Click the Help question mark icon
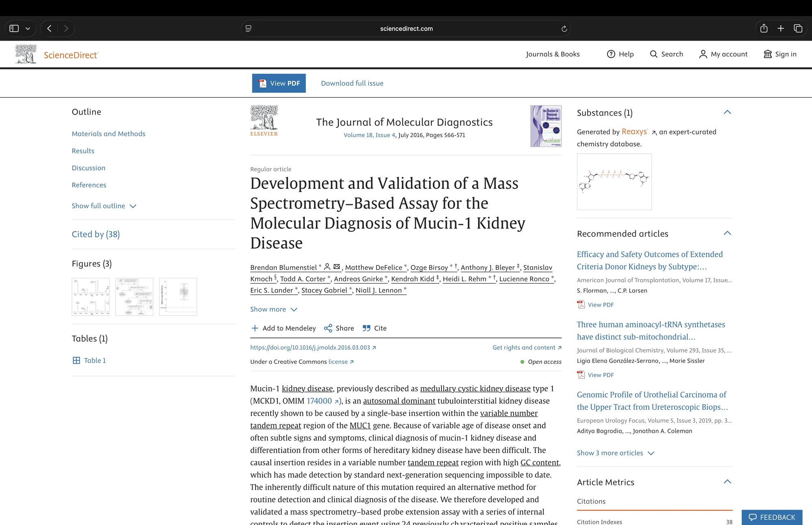This screenshot has width=812, height=525. click(611, 54)
